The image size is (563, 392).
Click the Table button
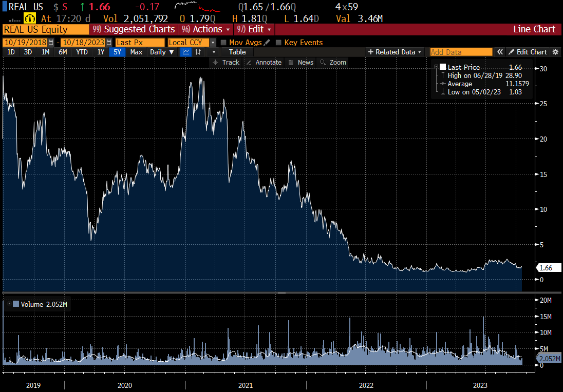[x=237, y=52]
